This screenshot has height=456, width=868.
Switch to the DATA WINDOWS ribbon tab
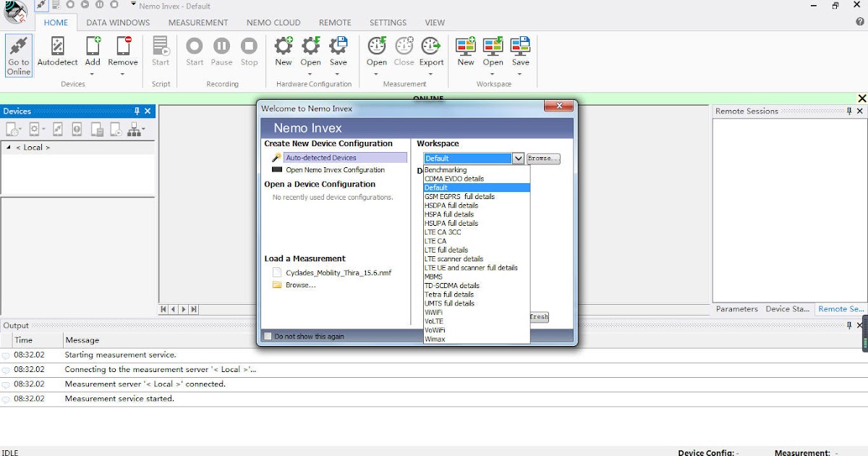point(118,22)
